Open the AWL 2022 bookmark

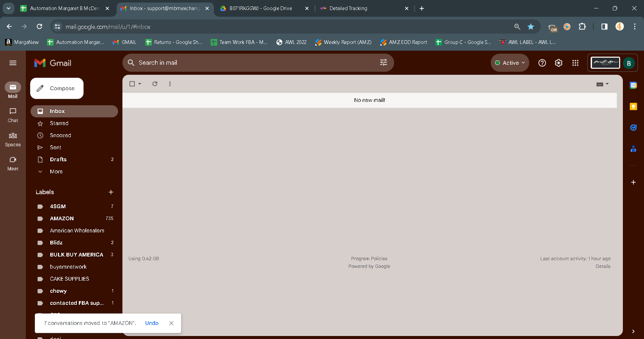[x=291, y=42]
